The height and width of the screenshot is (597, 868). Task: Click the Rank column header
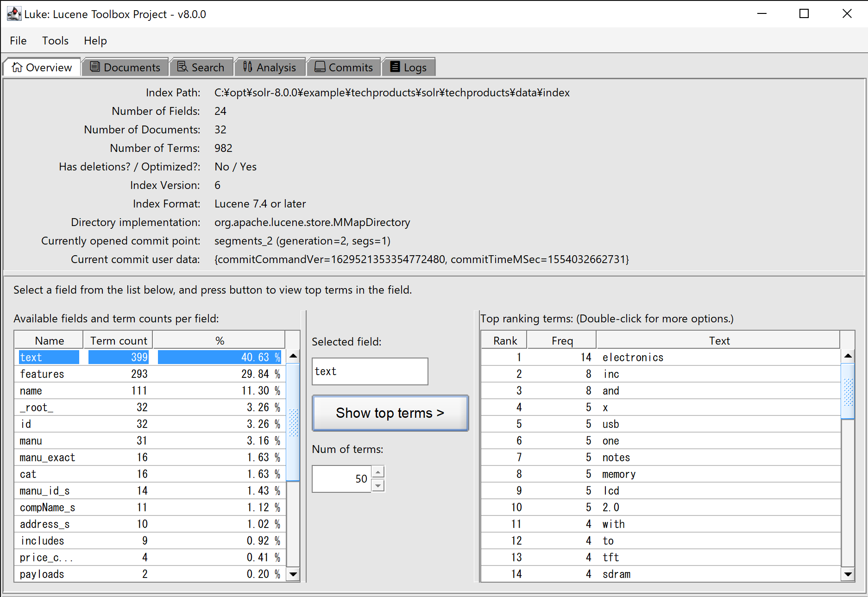click(505, 341)
